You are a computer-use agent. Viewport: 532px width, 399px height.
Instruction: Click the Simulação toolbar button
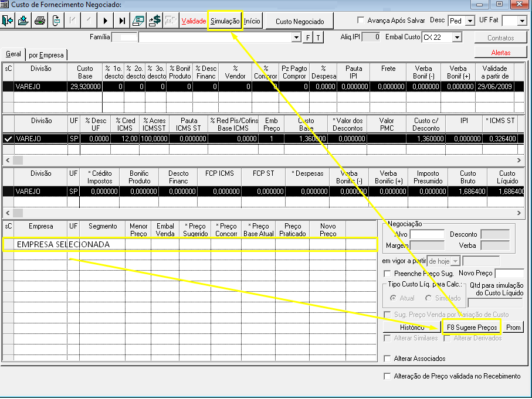[225, 21]
